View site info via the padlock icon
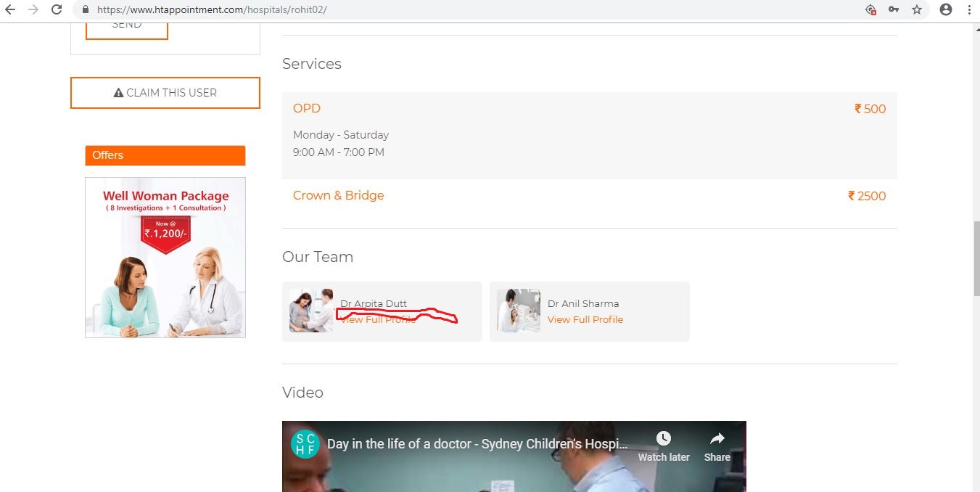 pos(86,10)
